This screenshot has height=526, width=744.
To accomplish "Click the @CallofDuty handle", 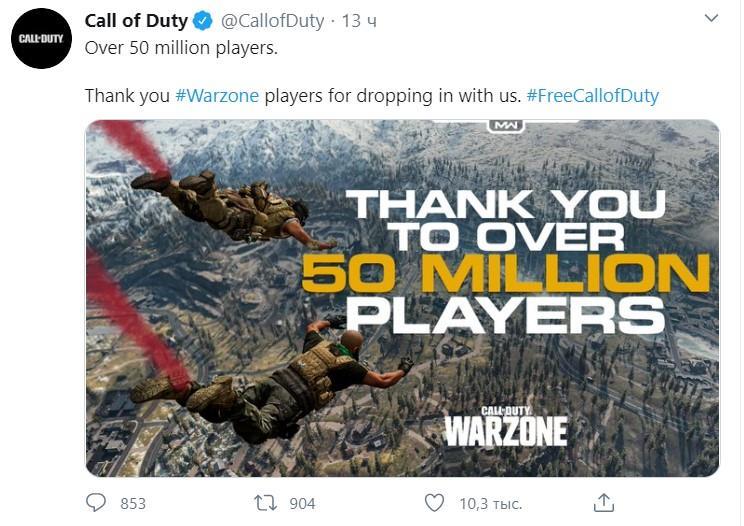I will 272,21.
